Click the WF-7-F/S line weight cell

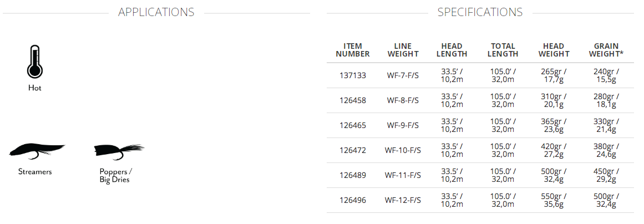[403, 75]
